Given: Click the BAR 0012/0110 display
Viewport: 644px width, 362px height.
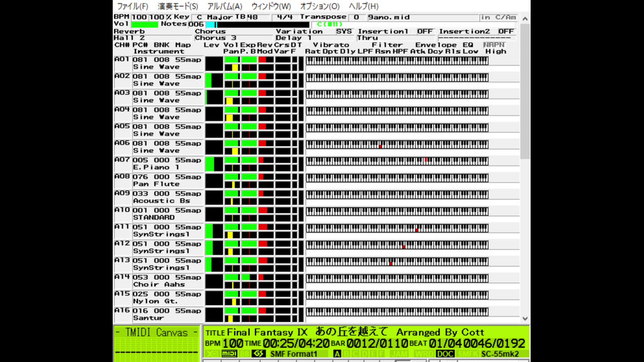Looking at the screenshot, I should click(377, 343).
